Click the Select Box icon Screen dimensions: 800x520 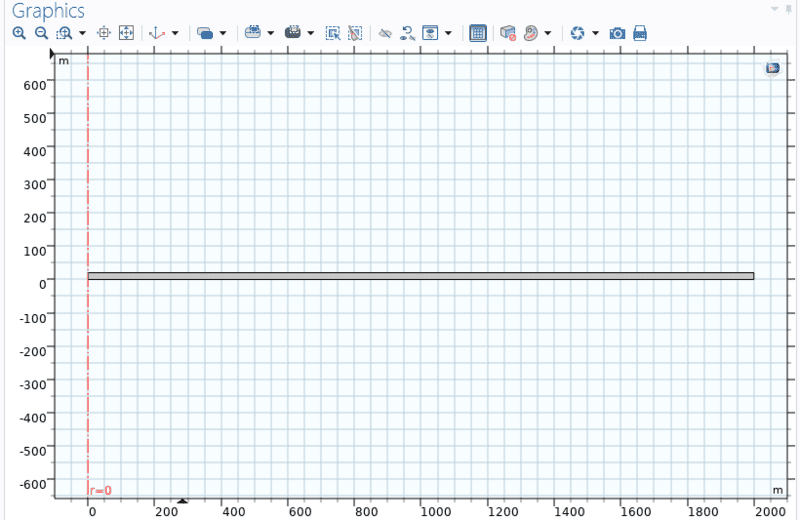333,33
